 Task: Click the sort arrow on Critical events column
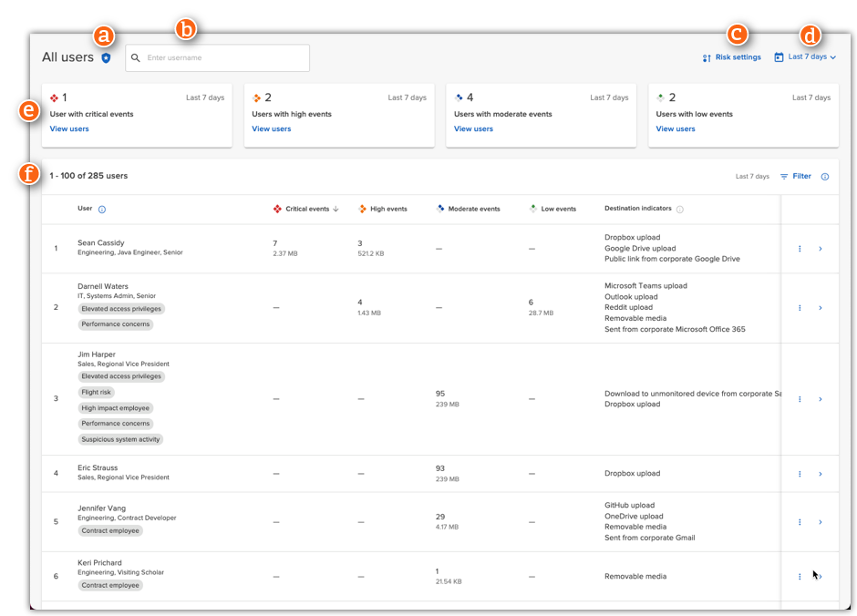point(334,209)
